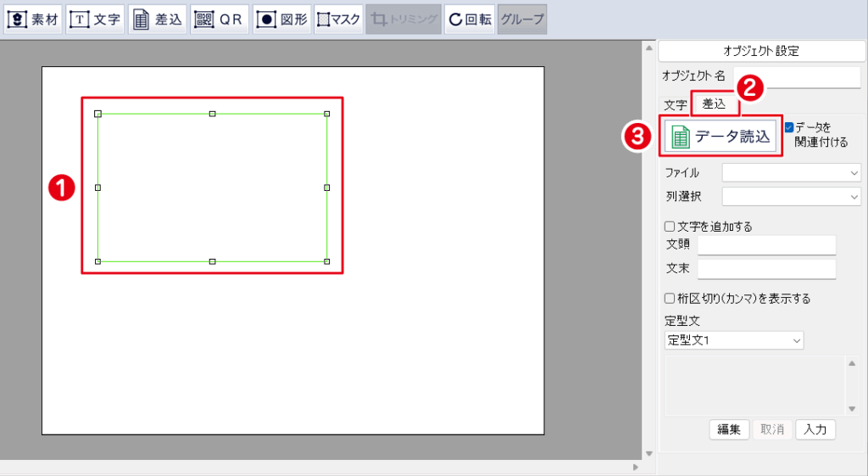Switch to the 差込 tab in panel
868x476 pixels.
pos(714,104)
